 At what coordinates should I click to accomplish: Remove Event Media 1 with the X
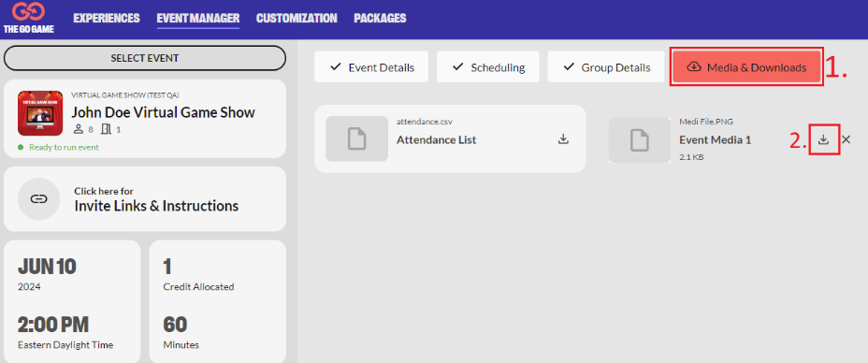tap(846, 139)
